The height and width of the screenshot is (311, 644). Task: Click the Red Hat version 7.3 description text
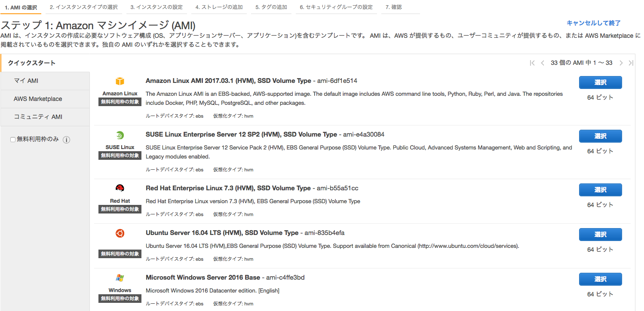coord(253,201)
